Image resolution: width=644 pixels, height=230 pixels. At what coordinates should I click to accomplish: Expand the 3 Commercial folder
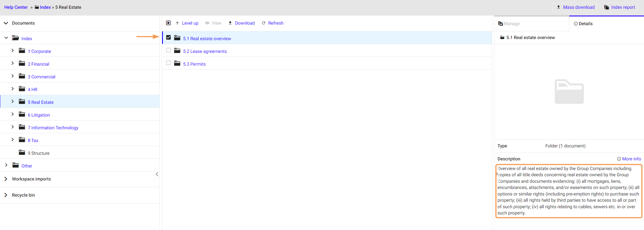click(x=12, y=76)
